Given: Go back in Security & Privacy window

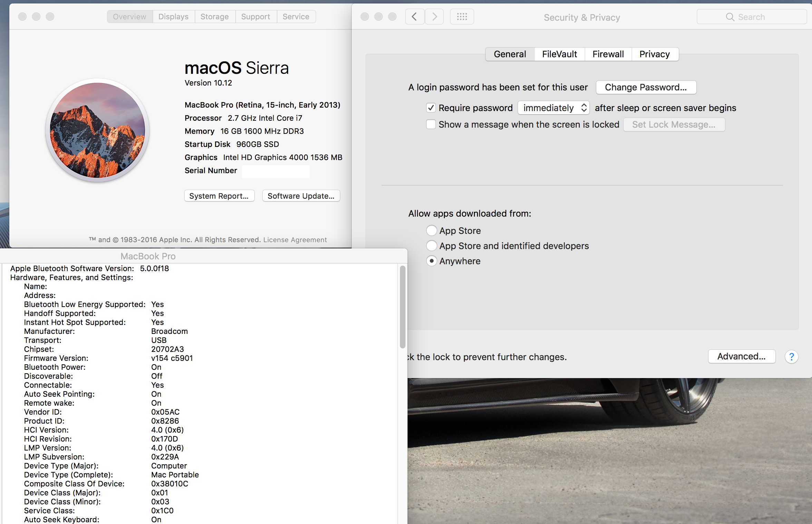Looking at the screenshot, I should click(x=414, y=17).
